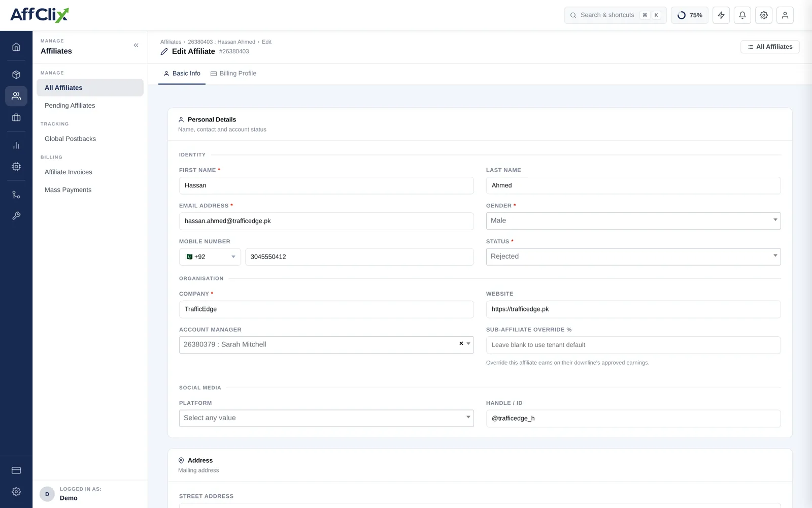Click the Edit breadcrumb text

(266, 42)
